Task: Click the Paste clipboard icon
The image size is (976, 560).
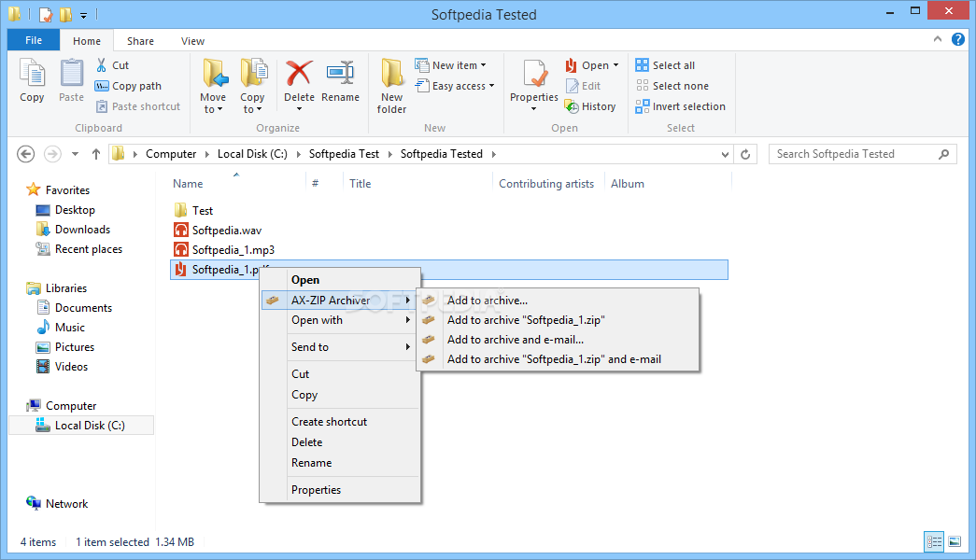Action: pos(71,74)
